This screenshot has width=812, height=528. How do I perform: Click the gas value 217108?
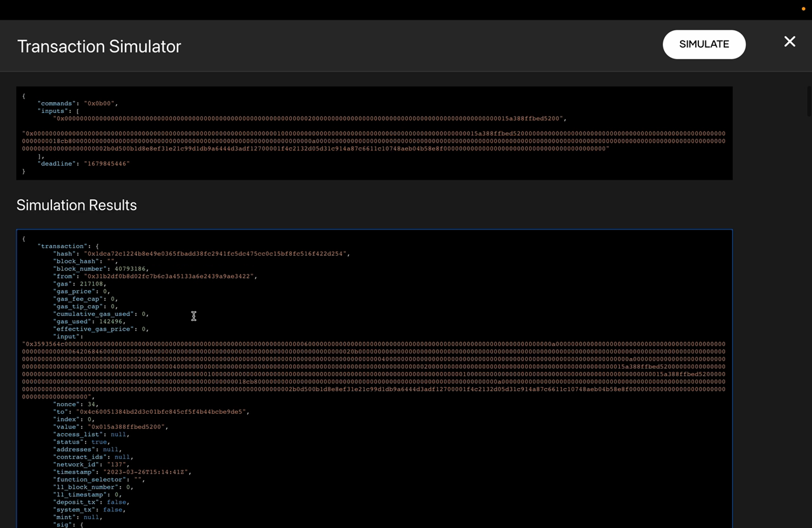click(x=92, y=284)
